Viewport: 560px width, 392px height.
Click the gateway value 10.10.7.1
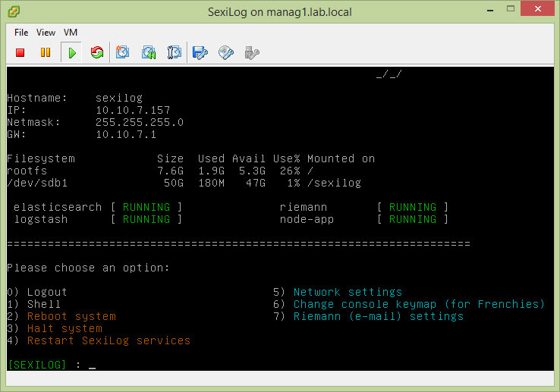coord(126,134)
